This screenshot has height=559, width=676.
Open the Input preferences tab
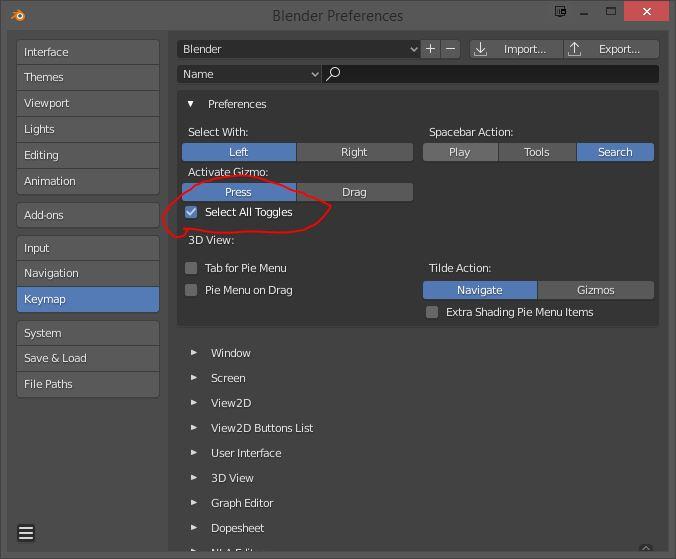pos(88,248)
